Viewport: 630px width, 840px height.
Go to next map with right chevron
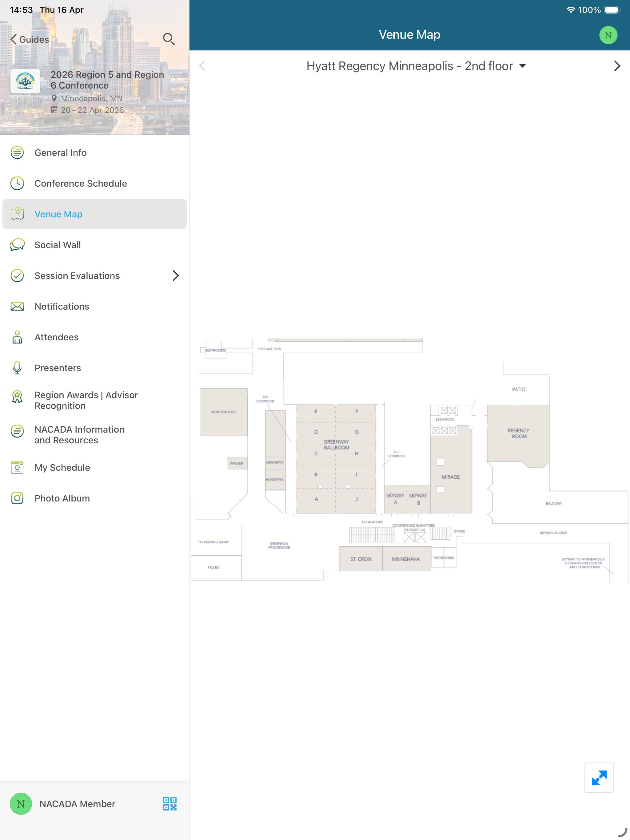(x=617, y=66)
